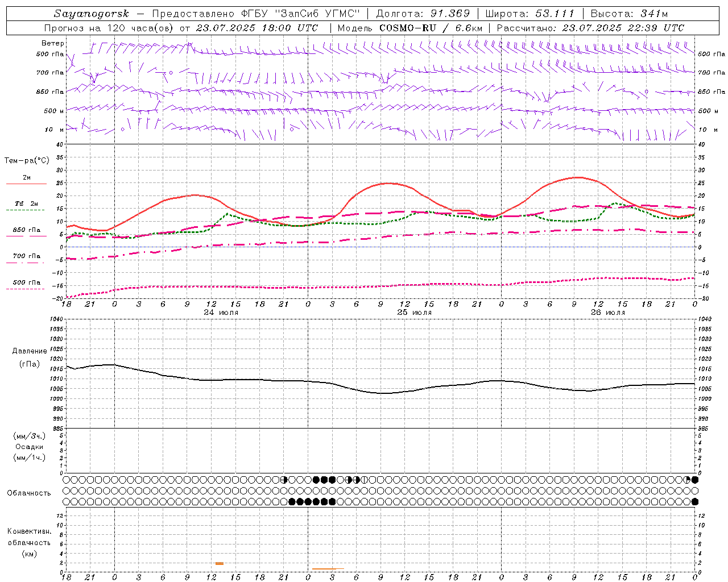Click 1040 on the left pressure axis
The image size is (728, 582).
click(x=57, y=319)
